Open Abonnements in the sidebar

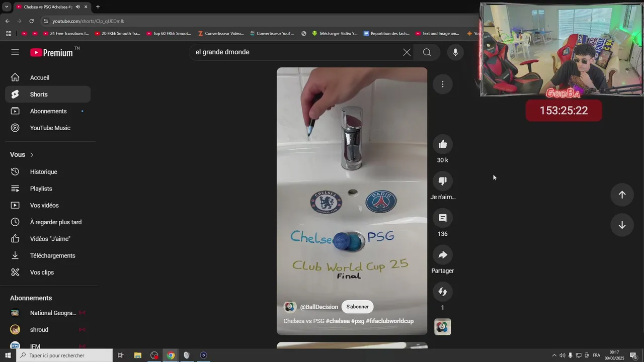(x=48, y=111)
